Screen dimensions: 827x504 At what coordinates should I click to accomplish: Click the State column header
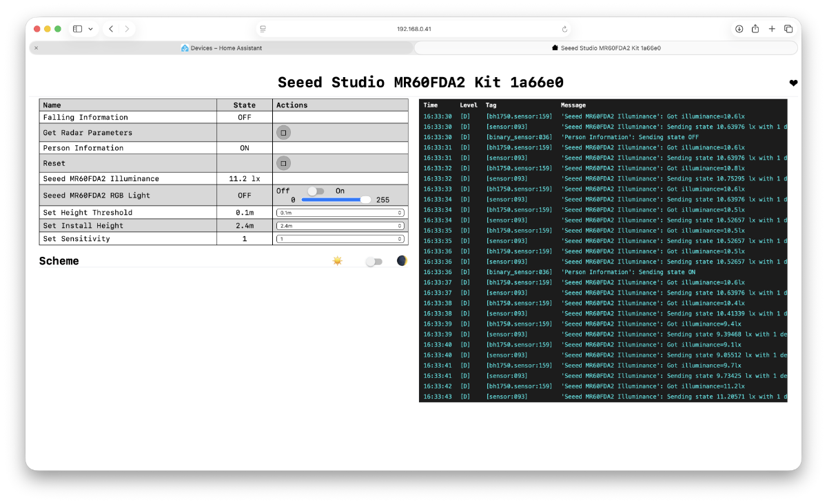(245, 105)
